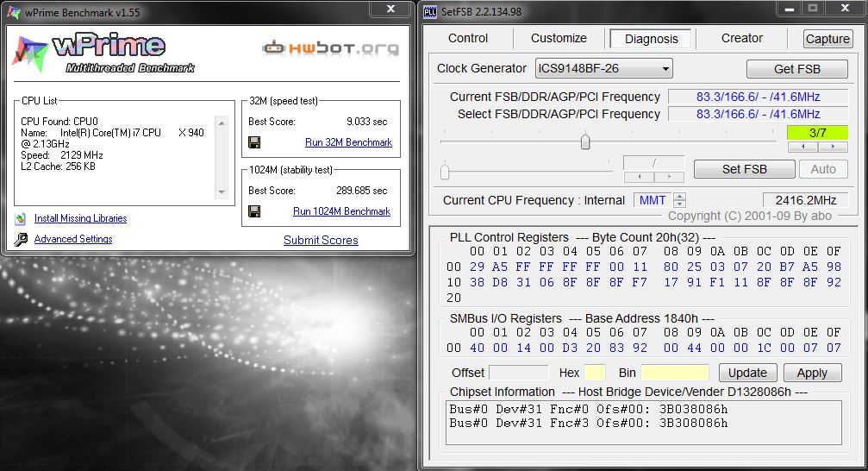Switch to the Customize tab
The image size is (868, 471).
pos(559,38)
